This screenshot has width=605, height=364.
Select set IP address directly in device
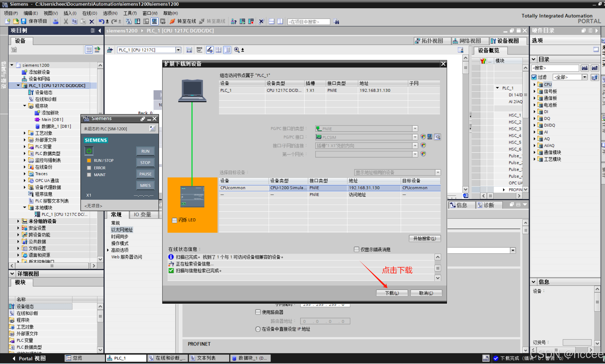coord(258,329)
